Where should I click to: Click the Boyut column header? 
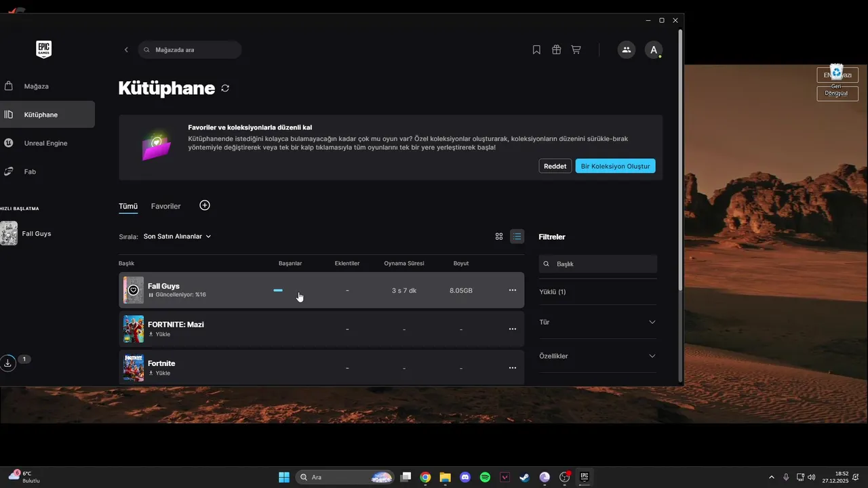(461, 263)
